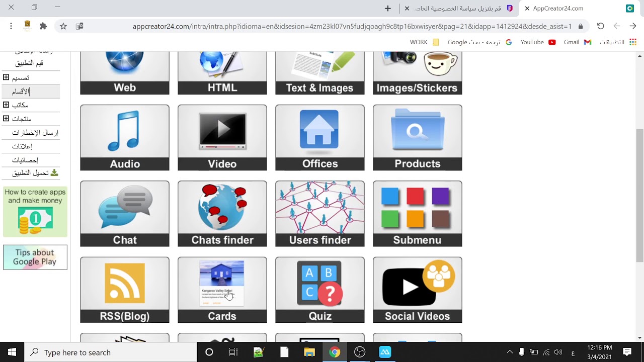Open Task View on the taskbar
644x362 pixels.
click(x=233, y=352)
